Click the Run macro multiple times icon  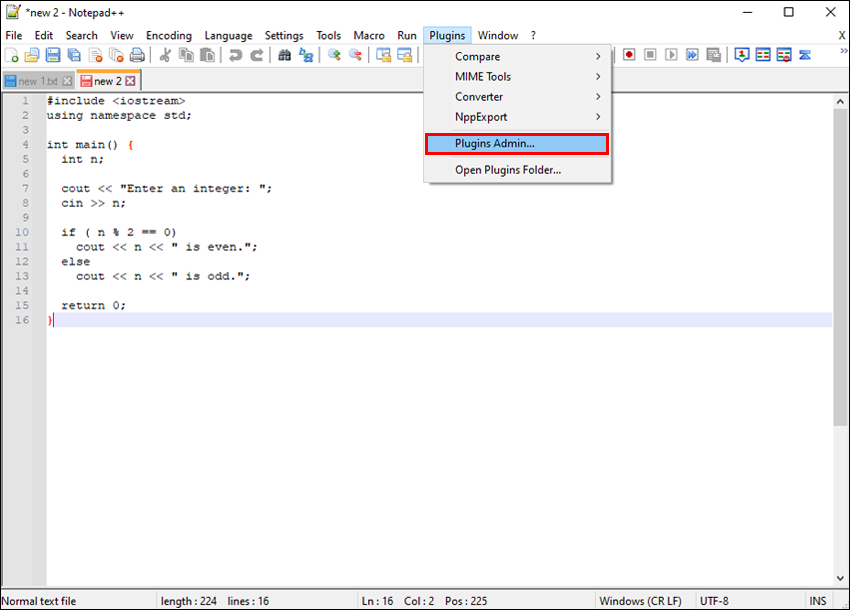point(692,55)
